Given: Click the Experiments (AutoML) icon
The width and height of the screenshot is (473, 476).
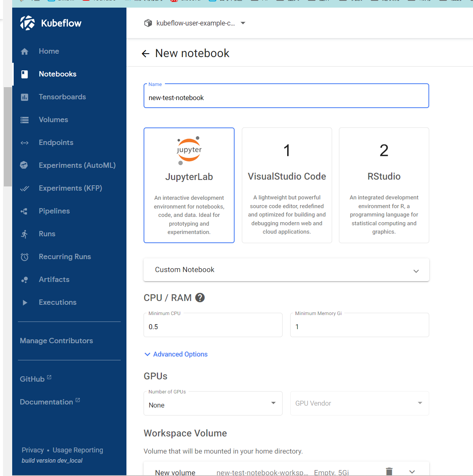Looking at the screenshot, I should 24,165.
